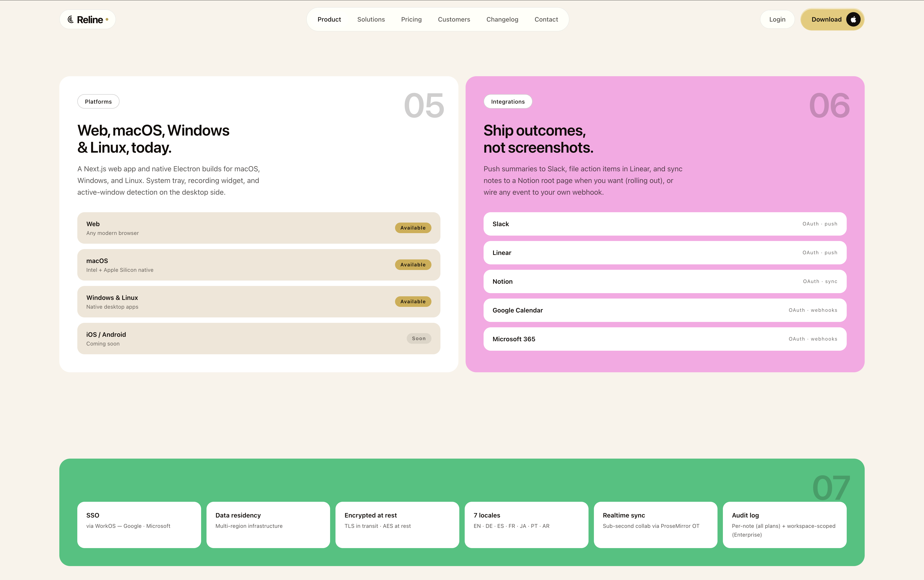The height and width of the screenshot is (580, 924).
Task: Click 'Sub-second collab via ProseMirror OT' text
Action: pos(651,526)
